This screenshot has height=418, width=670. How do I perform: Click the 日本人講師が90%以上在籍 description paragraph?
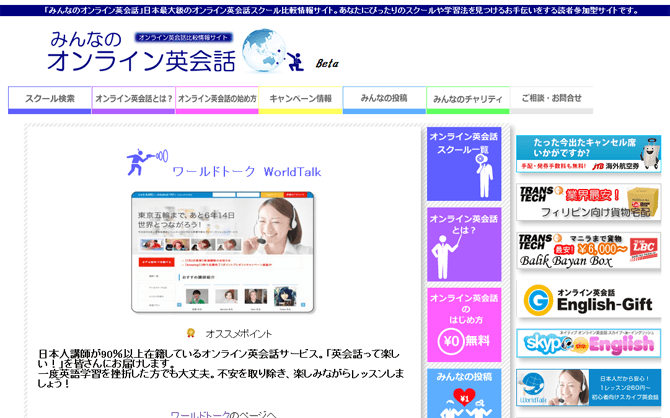click(x=221, y=368)
